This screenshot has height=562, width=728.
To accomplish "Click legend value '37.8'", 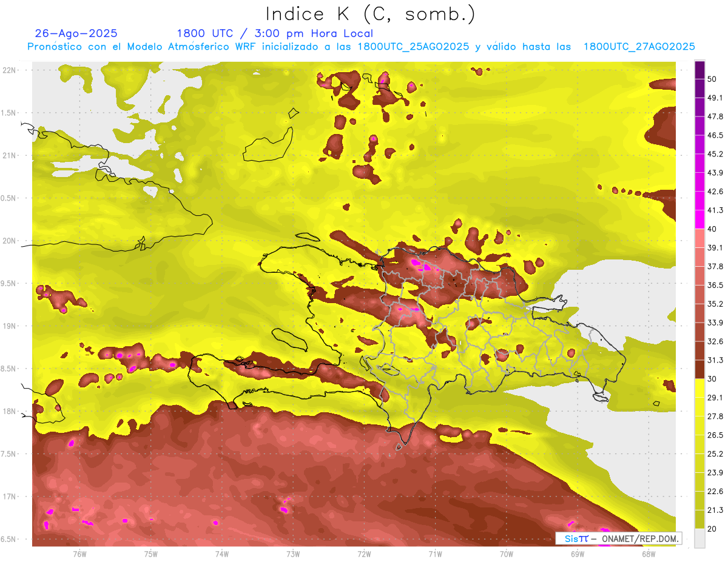I will tap(715, 266).
